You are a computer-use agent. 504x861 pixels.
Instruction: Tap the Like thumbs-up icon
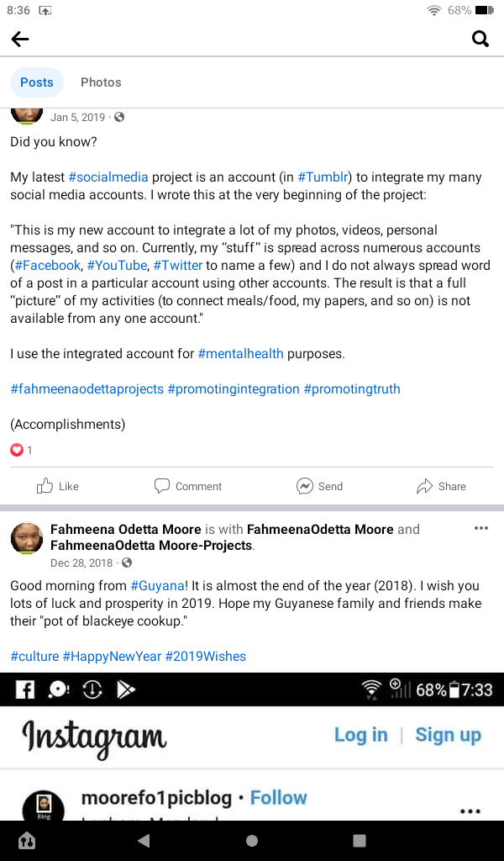click(x=45, y=486)
